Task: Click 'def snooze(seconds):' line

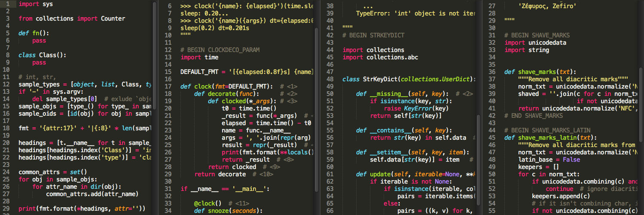Action: pyautogui.click(x=229, y=211)
